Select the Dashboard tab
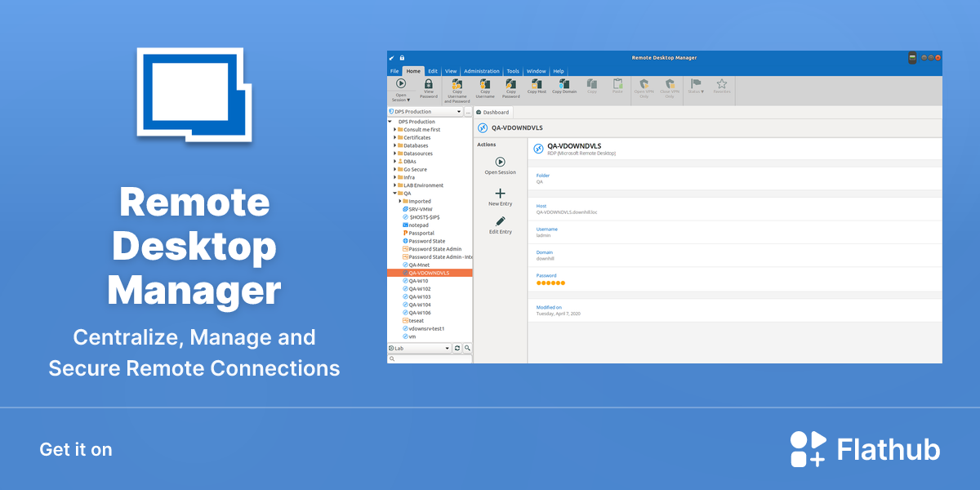980x490 pixels. pyautogui.click(x=492, y=112)
